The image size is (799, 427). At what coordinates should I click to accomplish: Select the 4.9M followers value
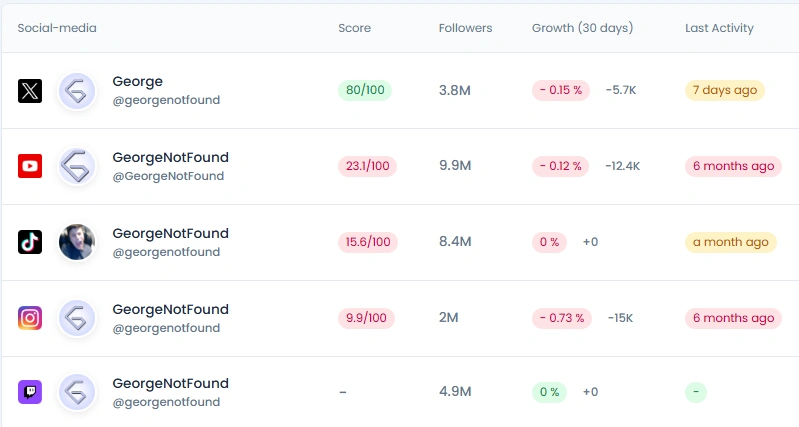click(x=455, y=392)
